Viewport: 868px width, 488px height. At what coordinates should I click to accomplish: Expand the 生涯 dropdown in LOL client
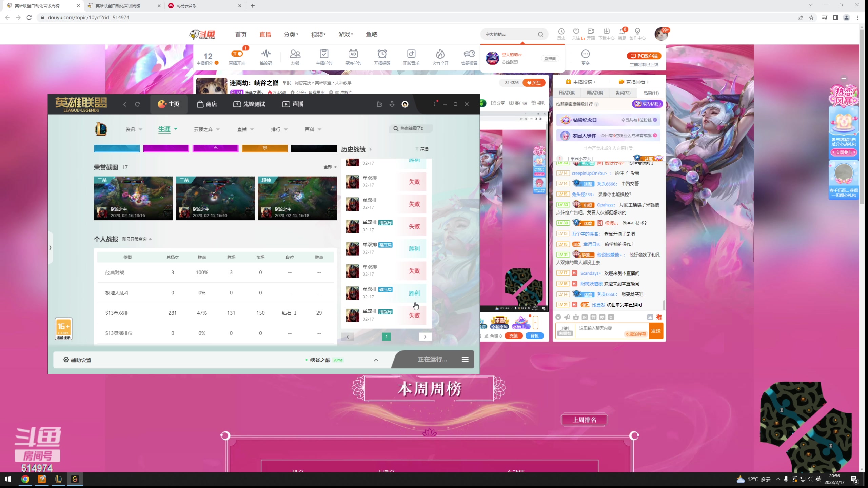pos(167,129)
